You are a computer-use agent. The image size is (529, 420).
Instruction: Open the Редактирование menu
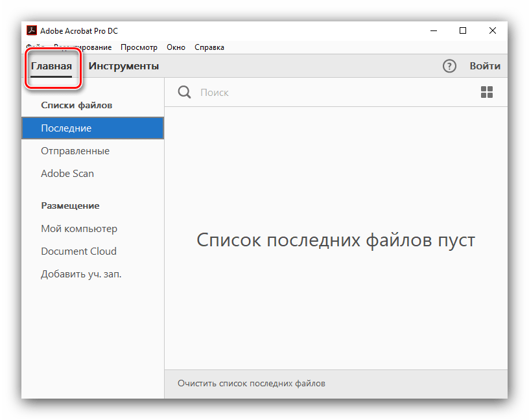pos(83,47)
